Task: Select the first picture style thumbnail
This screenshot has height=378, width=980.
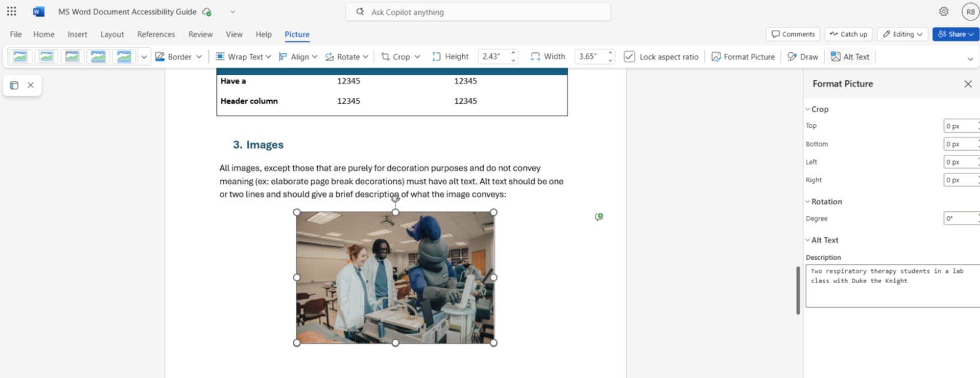Action: coord(20,56)
